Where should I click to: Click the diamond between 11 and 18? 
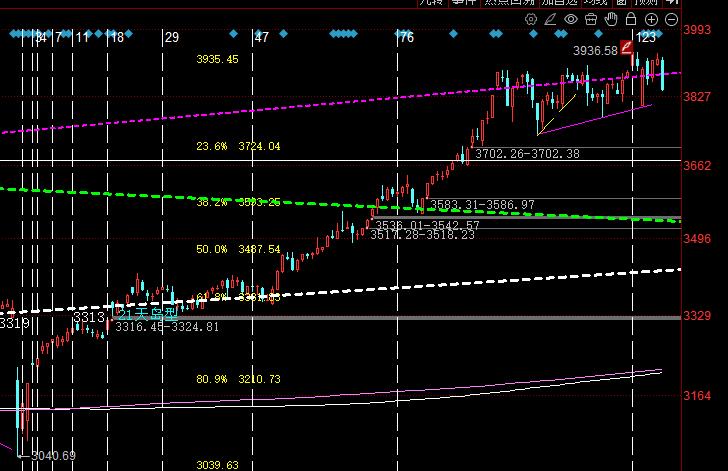[x=98, y=33]
